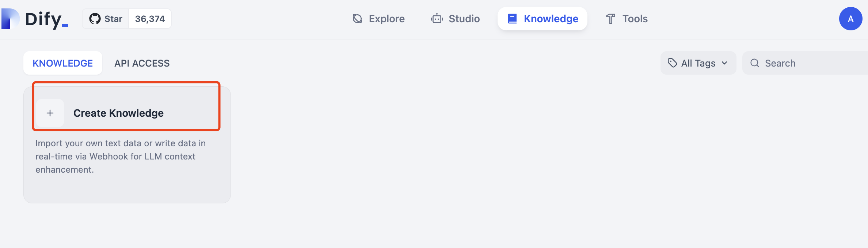
Task: Click the 36,374 star count link
Action: point(150,19)
